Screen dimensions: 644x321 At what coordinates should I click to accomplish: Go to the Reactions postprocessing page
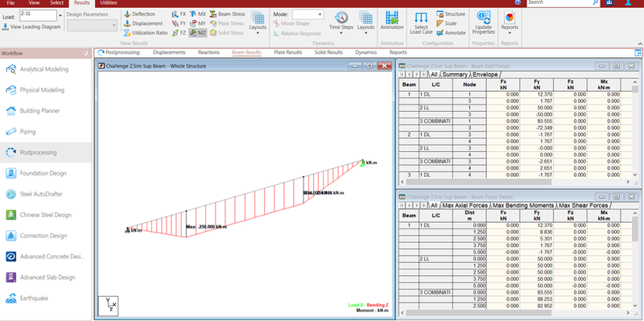coord(208,52)
